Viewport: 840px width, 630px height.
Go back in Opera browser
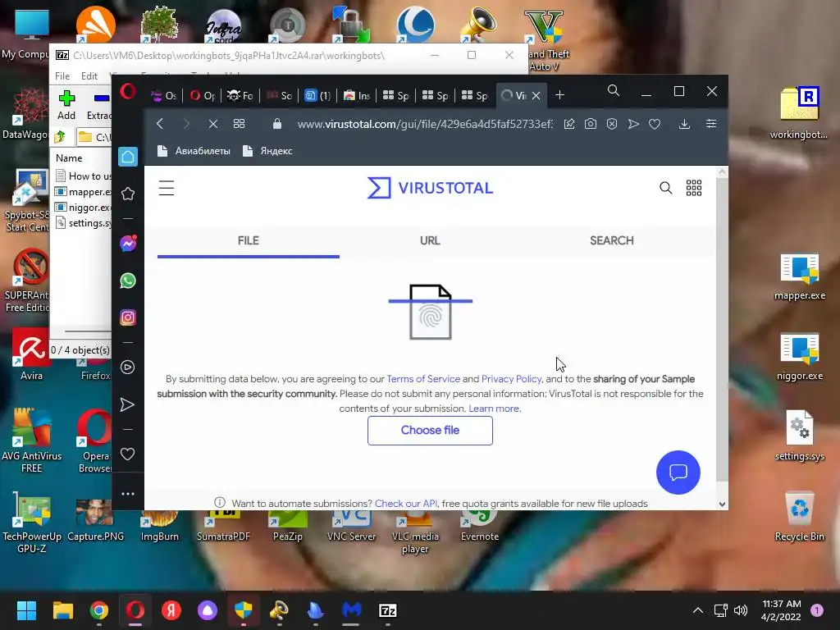pyautogui.click(x=160, y=124)
